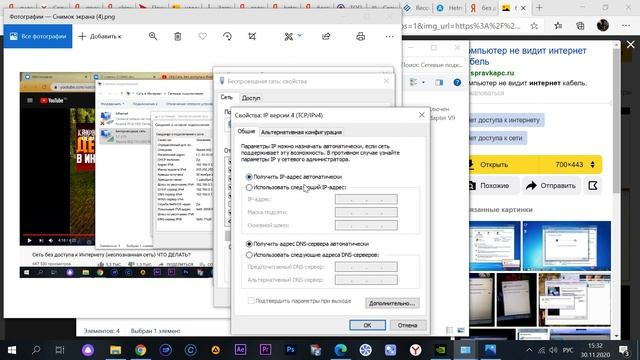640x360 pixels.
Task: Click the browser profile avatar
Action: pyautogui.click(x=603, y=25)
